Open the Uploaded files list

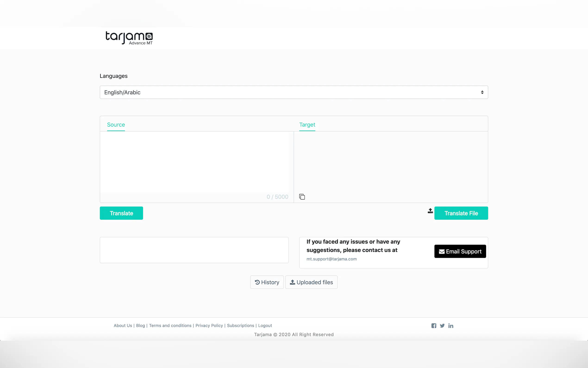(x=311, y=282)
